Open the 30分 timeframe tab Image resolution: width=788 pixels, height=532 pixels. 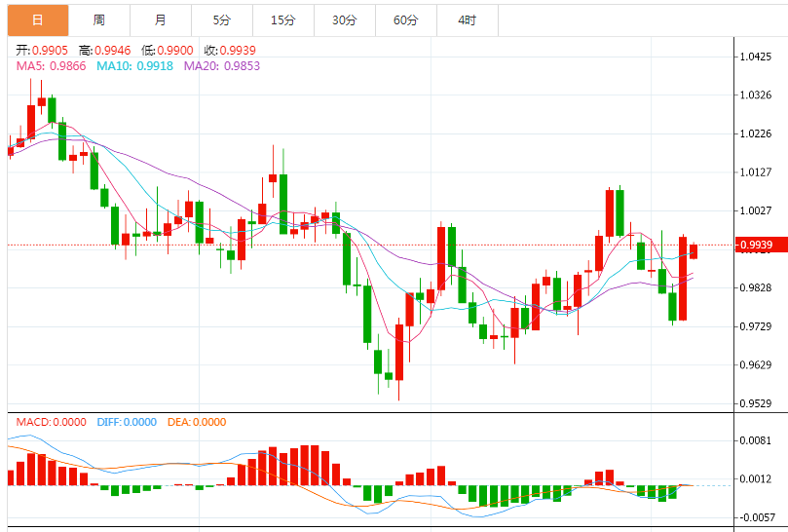tap(344, 20)
